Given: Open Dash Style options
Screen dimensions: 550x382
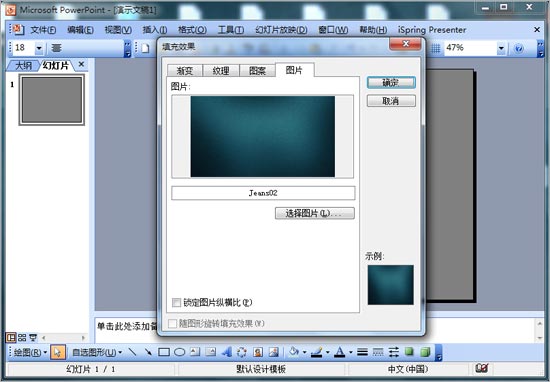Looking at the screenshot, I should (x=378, y=351).
